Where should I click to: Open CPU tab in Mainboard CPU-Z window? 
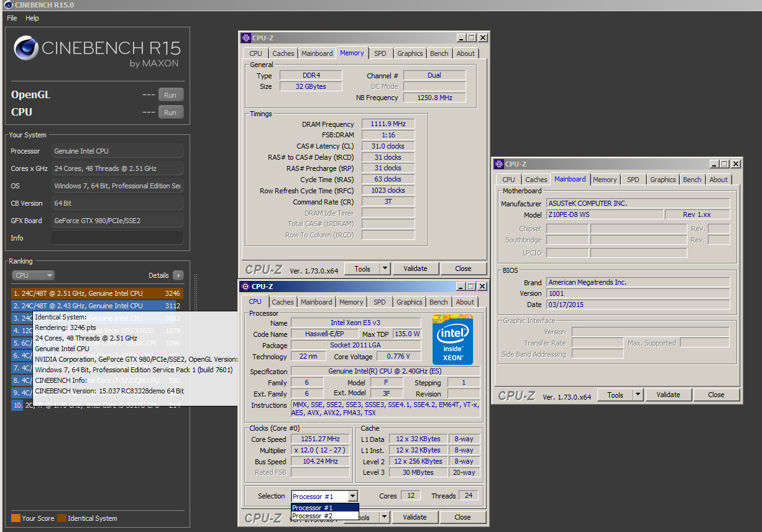509,180
